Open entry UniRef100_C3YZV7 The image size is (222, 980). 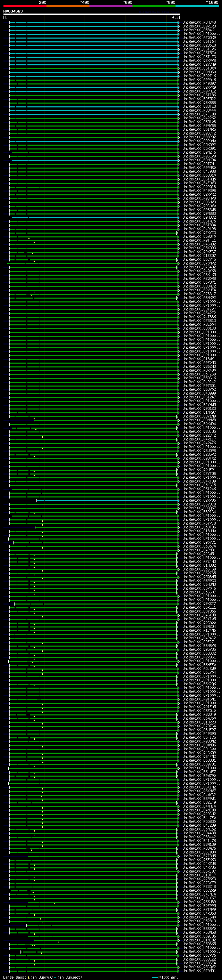coord(199,309)
